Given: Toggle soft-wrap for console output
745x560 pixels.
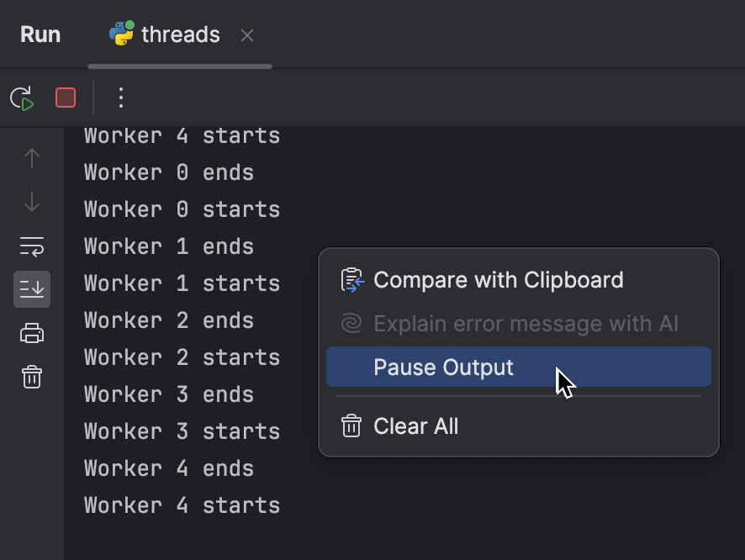Looking at the screenshot, I should pyautogui.click(x=31, y=246).
